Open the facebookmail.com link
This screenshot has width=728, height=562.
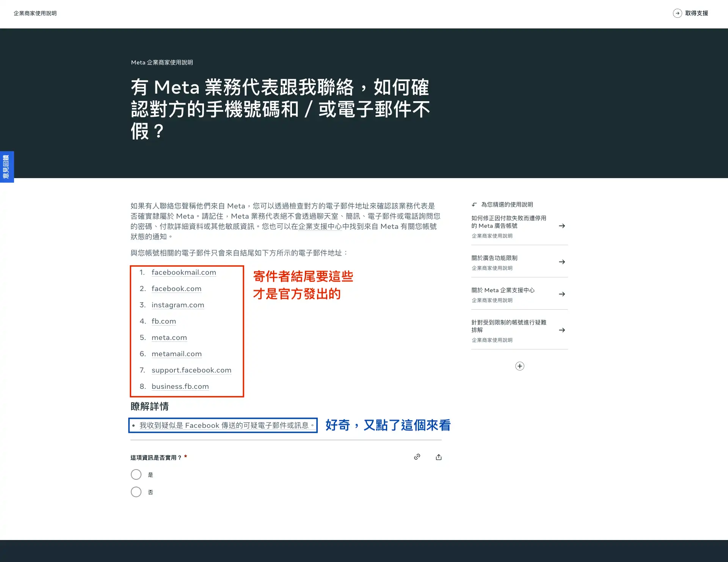pyautogui.click(x=184, y=272)
